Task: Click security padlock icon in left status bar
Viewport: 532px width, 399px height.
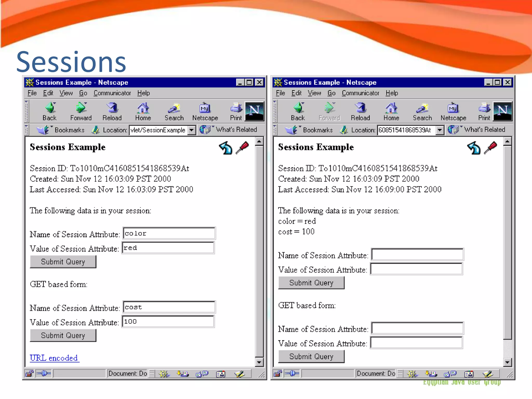Action: 29,374
